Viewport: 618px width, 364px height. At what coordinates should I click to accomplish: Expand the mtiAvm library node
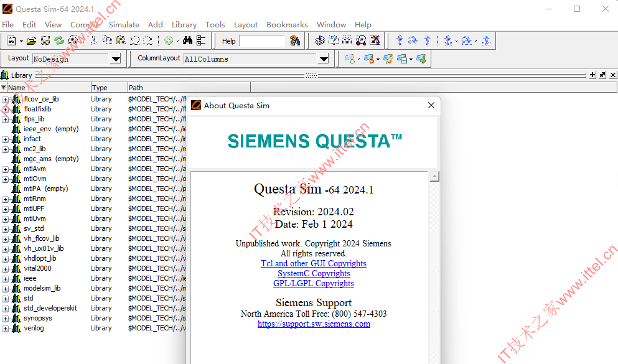5,169
